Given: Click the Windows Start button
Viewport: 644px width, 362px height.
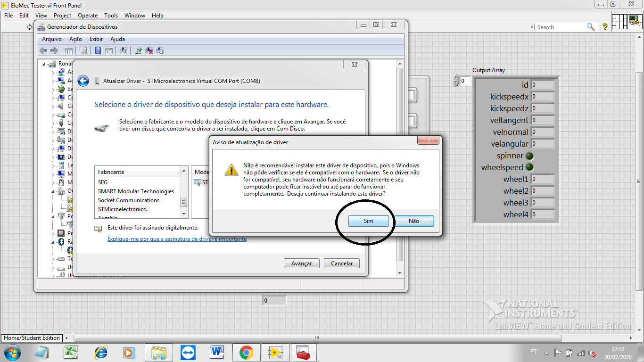Looking at the screenshot, I should pos(12,352).
